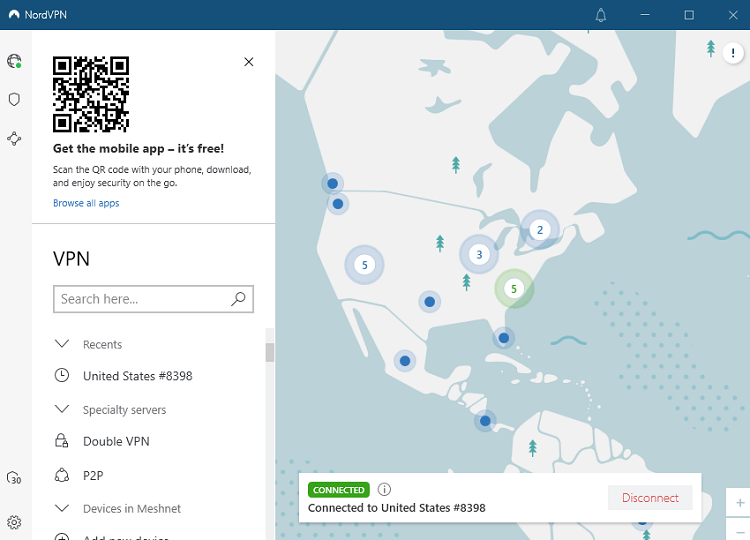750x540 pixels.
Task: Select the Texas server pin on map
Action: coord(430,302)
